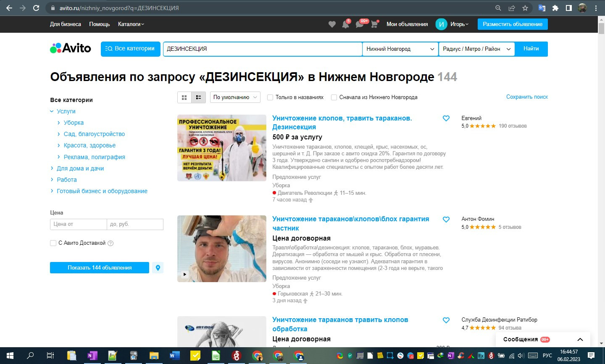The width and height of the screenshot is (605, 364).
Task: Click Разместить объявление button
Action: point(513,24)
